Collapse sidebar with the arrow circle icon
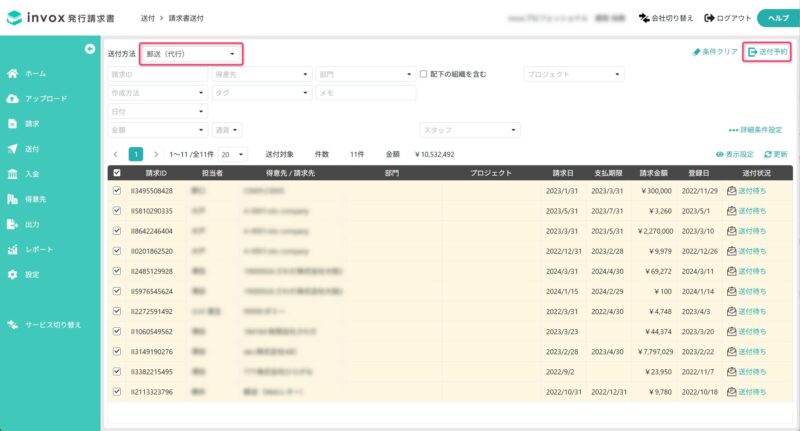The height and width of the screenshot is (431, 800). (90, 49)
